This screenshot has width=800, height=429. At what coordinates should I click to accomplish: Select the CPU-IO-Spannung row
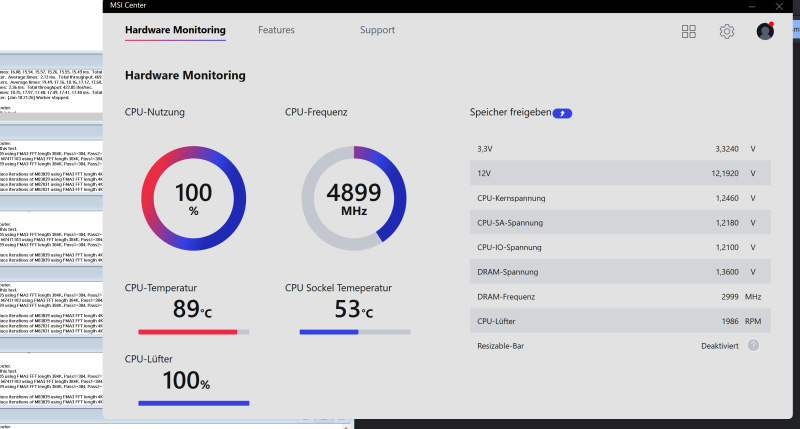[x=620, y=247]
